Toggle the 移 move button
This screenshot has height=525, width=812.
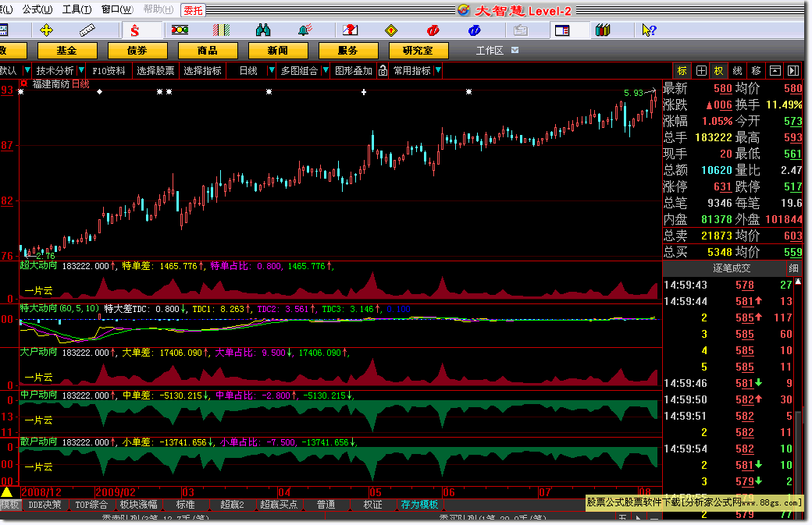[756, 71]
